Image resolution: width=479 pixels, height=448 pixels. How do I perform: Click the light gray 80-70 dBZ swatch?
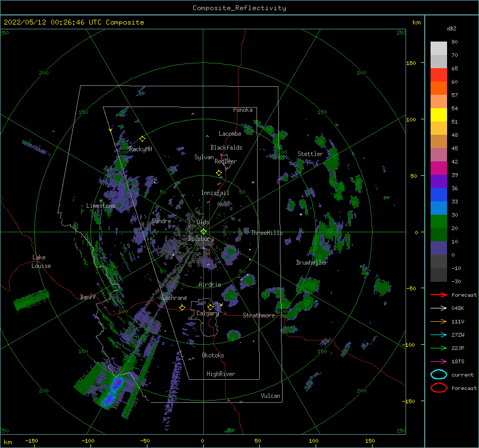click(x=439, y=48)
